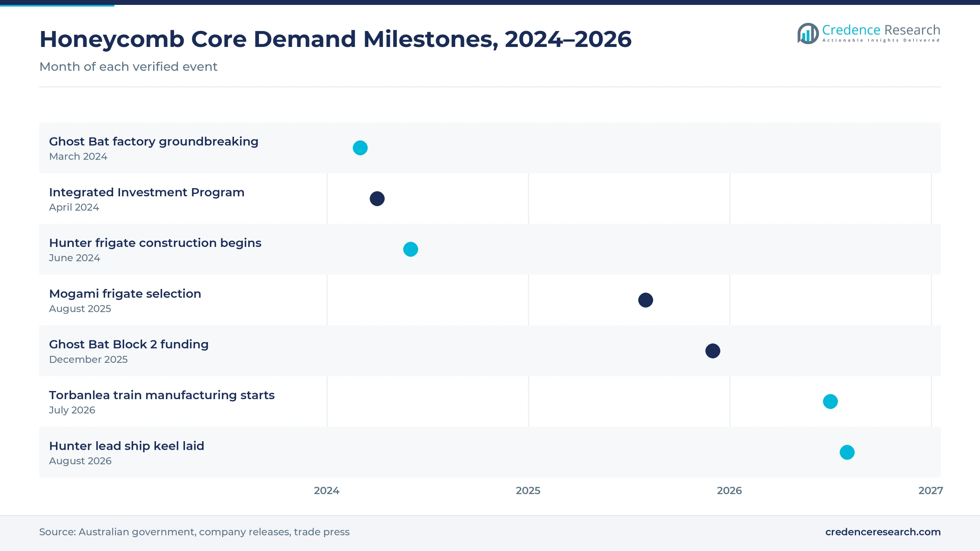
Task: Click the 'December 2025' date text
Action: (88, 360)
